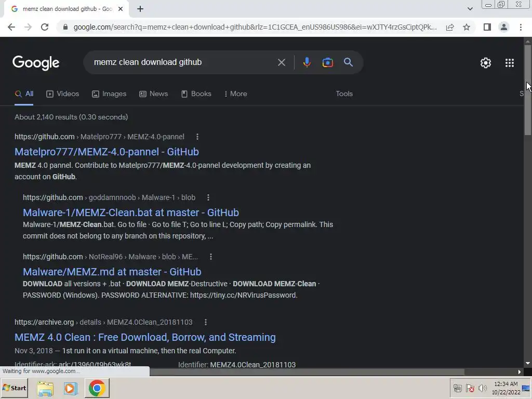Open MEMZ 4.0 Clean archive.org result
Image resolution: width=532 pixels, height=399 pixels.
pos(145,337)
